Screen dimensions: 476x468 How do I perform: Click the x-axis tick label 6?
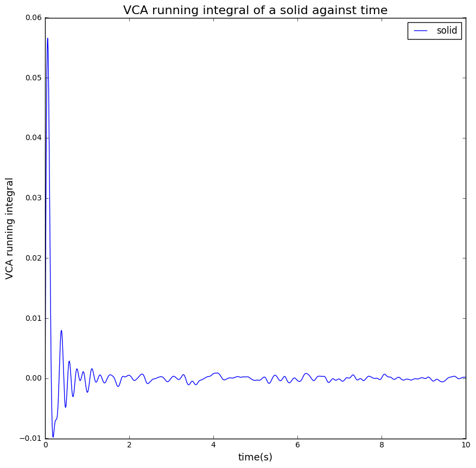click(297, 445)
